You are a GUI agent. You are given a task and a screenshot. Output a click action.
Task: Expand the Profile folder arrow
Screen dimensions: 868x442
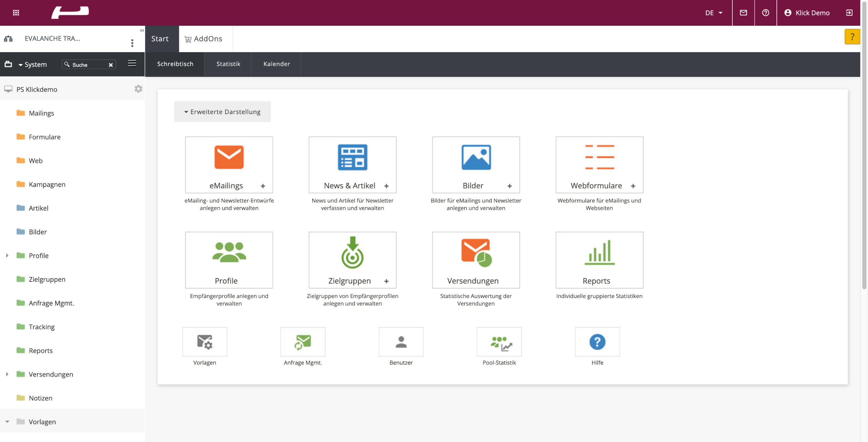click(7, 255)
